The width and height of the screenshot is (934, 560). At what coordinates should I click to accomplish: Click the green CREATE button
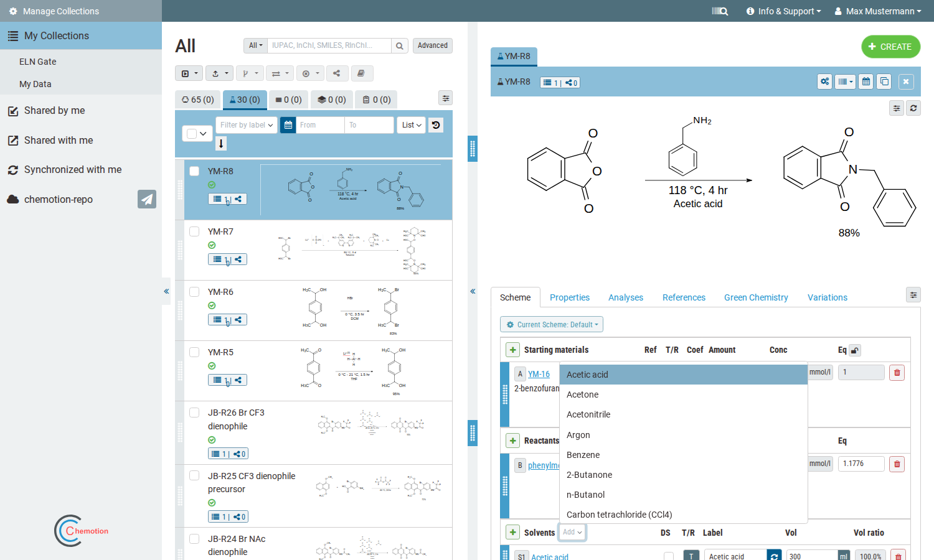(x=890, y=47)
